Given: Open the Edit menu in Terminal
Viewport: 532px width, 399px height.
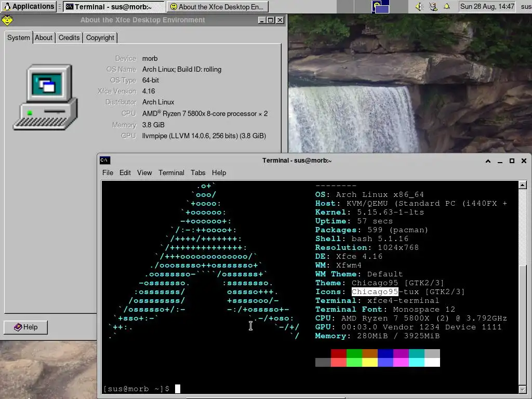Looking at the screenshot, I should pos(125,172).
